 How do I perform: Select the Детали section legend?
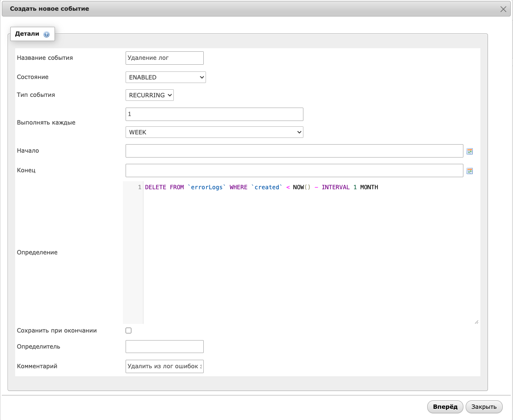click(x=27, y=34)
